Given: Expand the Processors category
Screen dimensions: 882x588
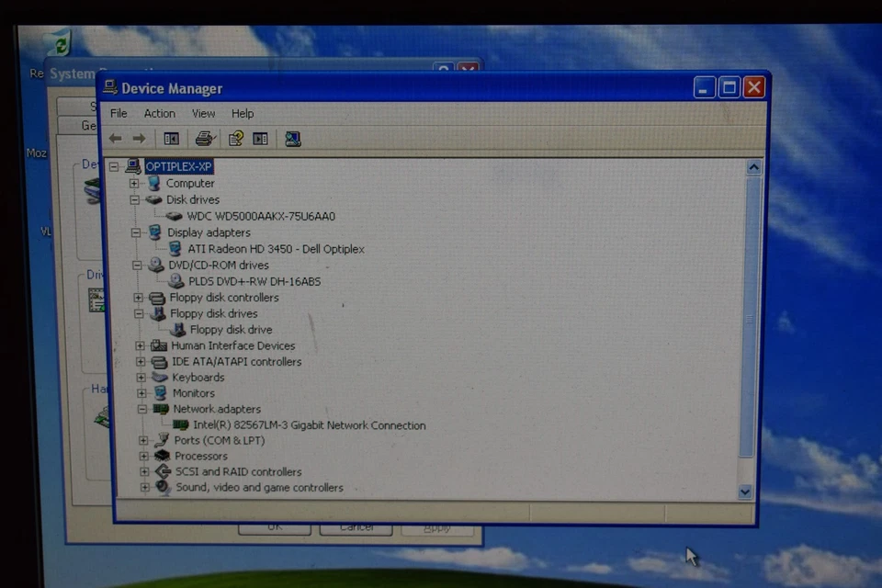Looking at the screenshot, I should (x=144, y=456).
